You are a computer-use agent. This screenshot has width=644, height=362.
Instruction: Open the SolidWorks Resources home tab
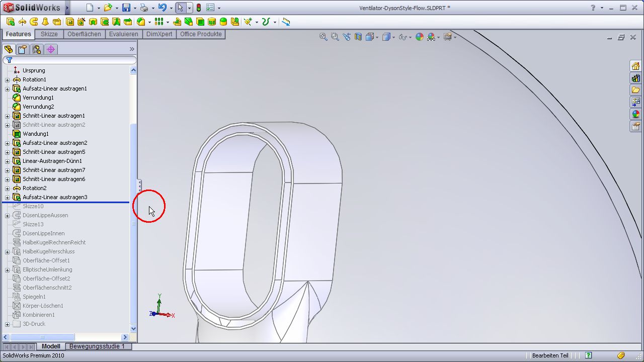point(636,66)
